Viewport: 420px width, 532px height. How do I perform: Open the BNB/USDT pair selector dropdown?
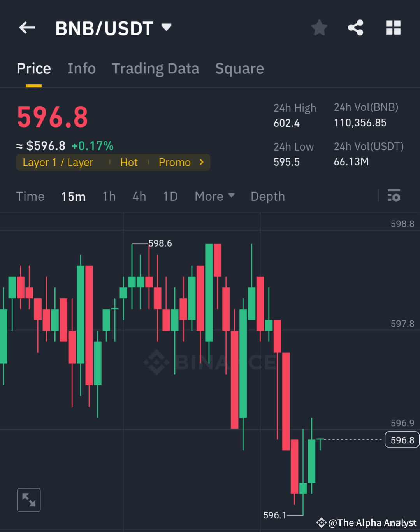[166, 27]
